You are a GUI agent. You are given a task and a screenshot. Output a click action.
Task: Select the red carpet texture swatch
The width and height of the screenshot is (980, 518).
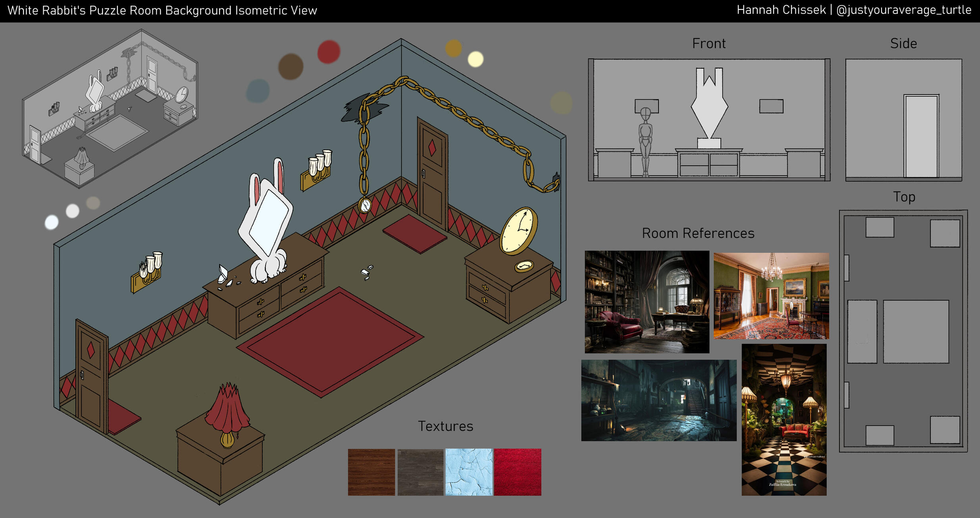[x=518, y=472]
